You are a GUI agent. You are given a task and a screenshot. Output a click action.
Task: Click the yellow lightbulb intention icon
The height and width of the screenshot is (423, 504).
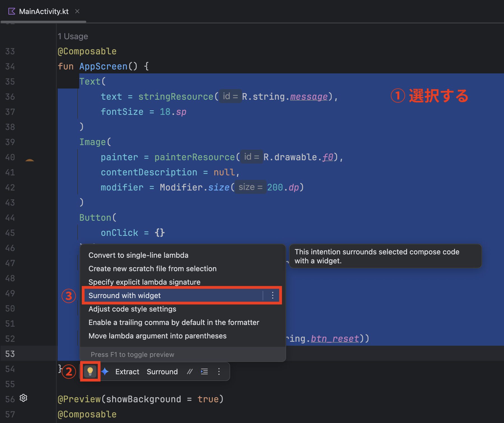tap(90, 371)
